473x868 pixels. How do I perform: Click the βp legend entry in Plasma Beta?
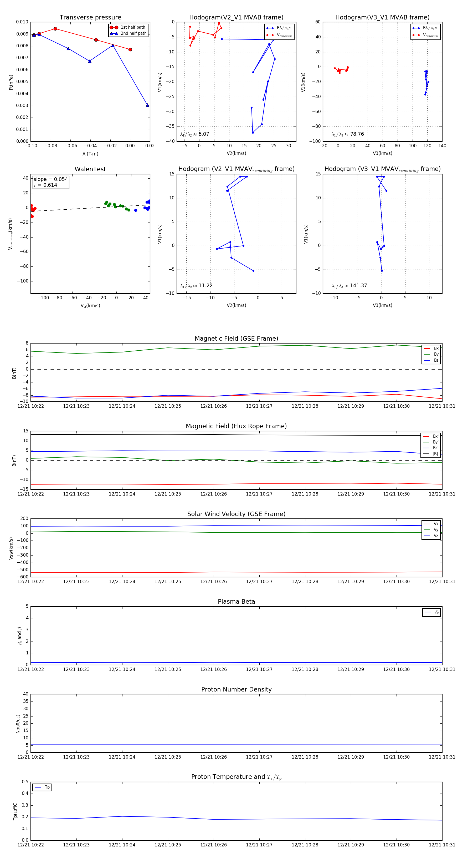click(431, 612)
